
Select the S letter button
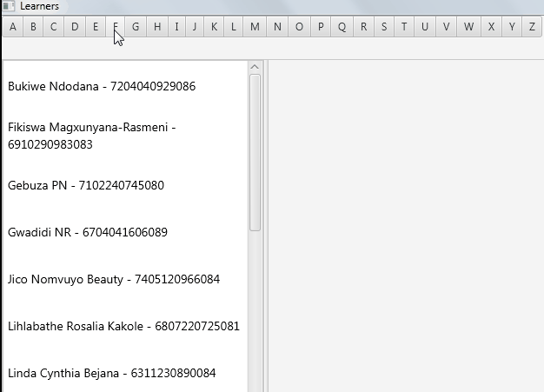pos(384,27)
